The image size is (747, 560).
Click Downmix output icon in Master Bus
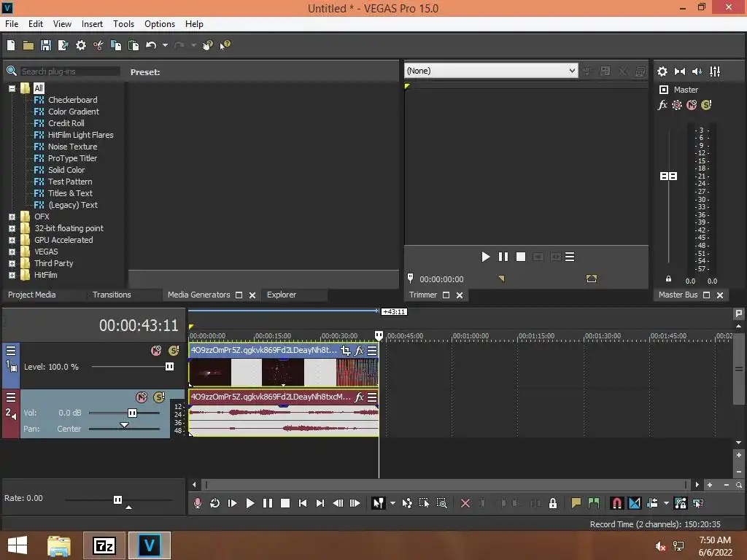click(680, 71)
